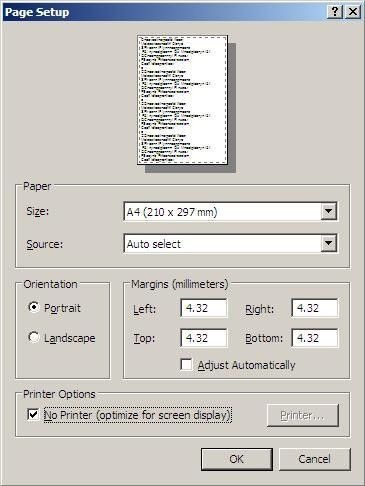Screen dimensions: 365x486
Task: Click the Bottom margin field
Action: coord(315,338)
